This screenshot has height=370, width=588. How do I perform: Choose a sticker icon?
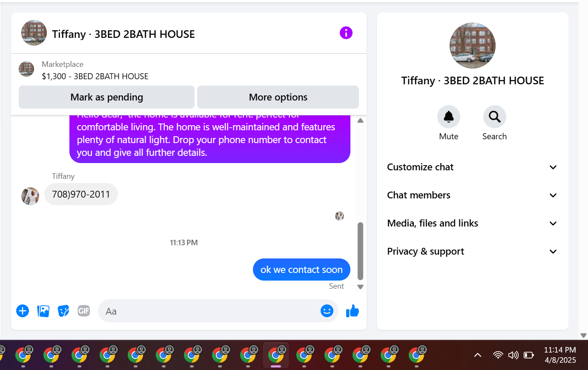click(x=63, y=311)
